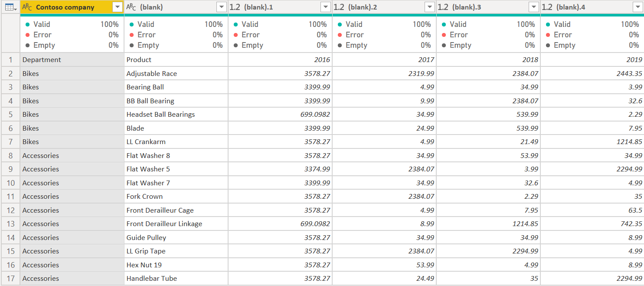Viewport: 644px width, 286px height.
Task: Open the table context menu icon
Action: point(10,7)
